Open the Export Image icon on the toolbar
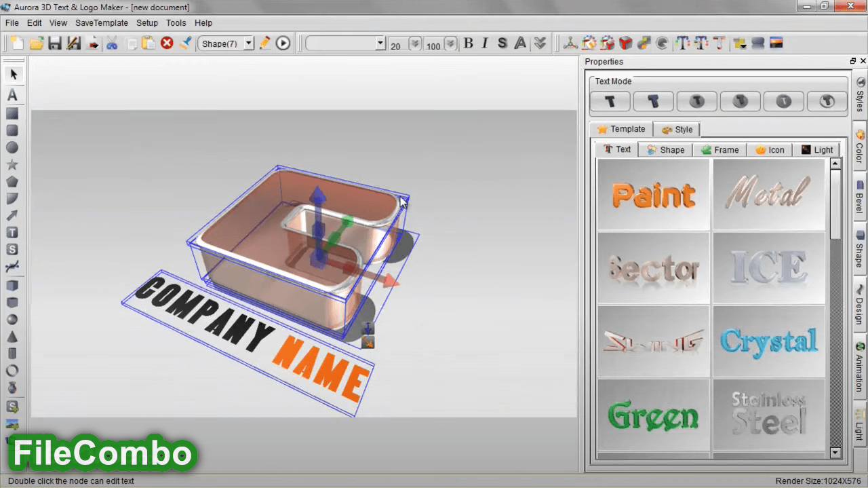868x488 pixels. tap(94, 43)
